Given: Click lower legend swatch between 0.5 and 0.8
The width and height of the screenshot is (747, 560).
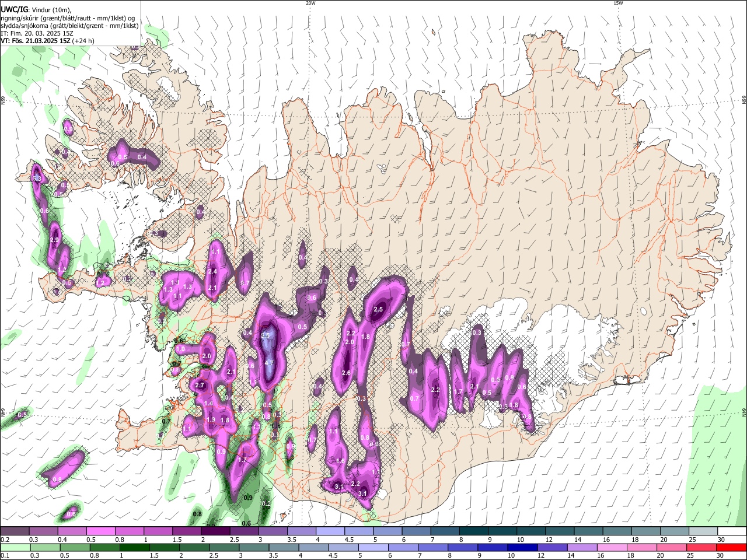Looking at the screenshot, I should tap(75, 547).
